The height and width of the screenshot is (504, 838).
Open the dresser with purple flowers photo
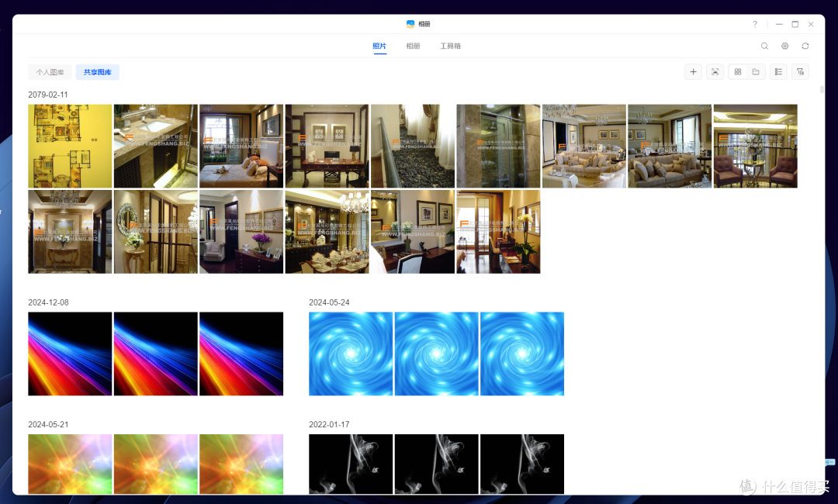[241, 232]
